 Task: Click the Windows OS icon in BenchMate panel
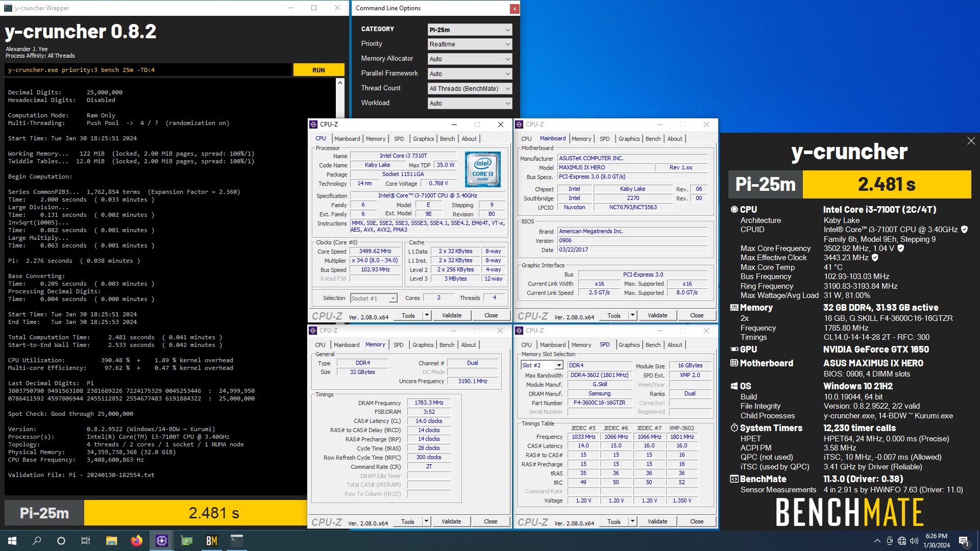click(734, 386)
